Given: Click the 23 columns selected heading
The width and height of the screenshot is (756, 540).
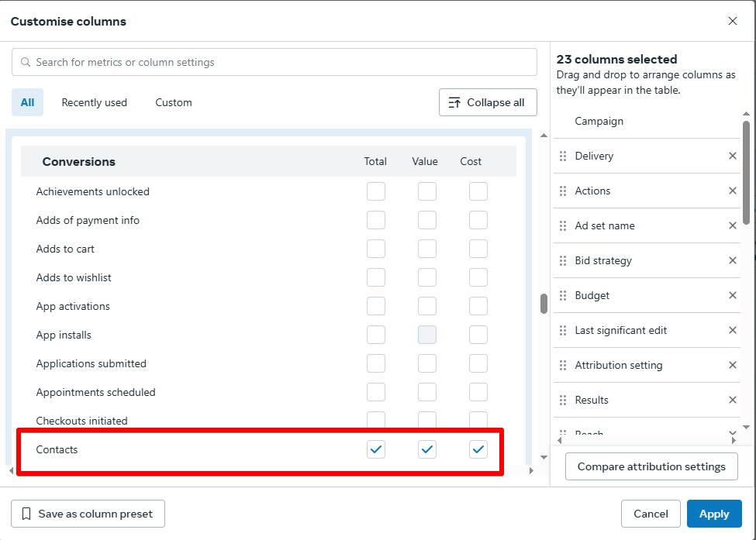Looking at the screenshot, I should pos(616,59).
